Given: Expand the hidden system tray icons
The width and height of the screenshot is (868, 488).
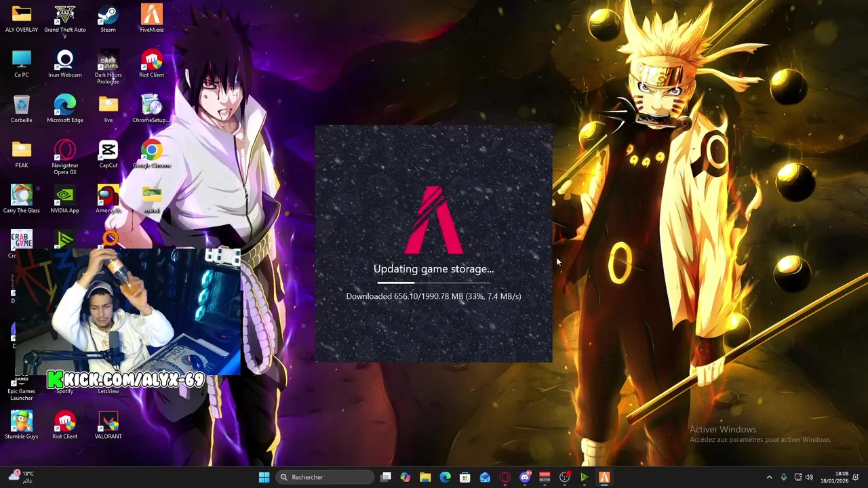Looking at the screenshot, I should (x=769, y=477).
